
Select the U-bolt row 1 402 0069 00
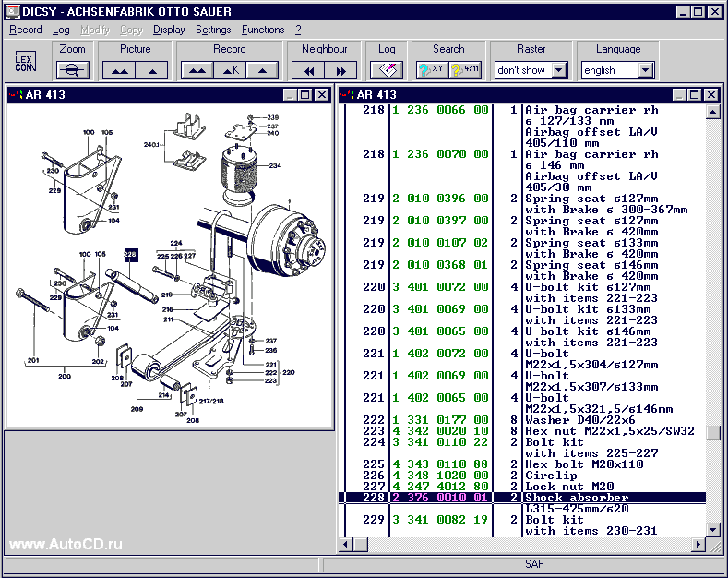pos(522,381)
